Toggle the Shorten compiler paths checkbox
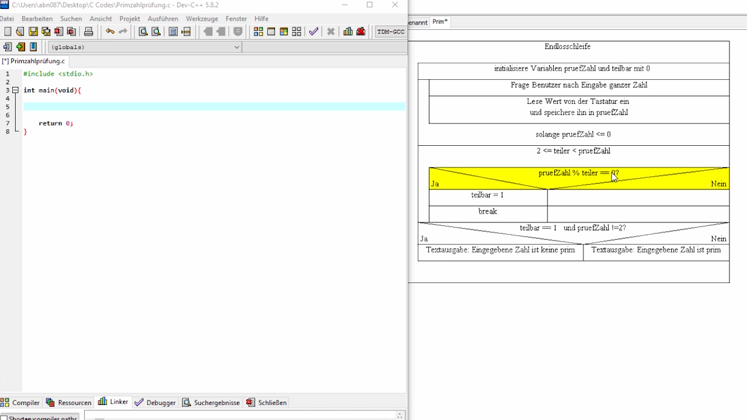The image size is (747, 420). 4,417
